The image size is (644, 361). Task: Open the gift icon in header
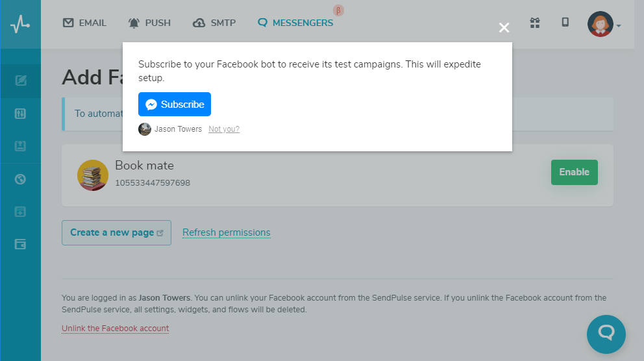pos(535,23)
